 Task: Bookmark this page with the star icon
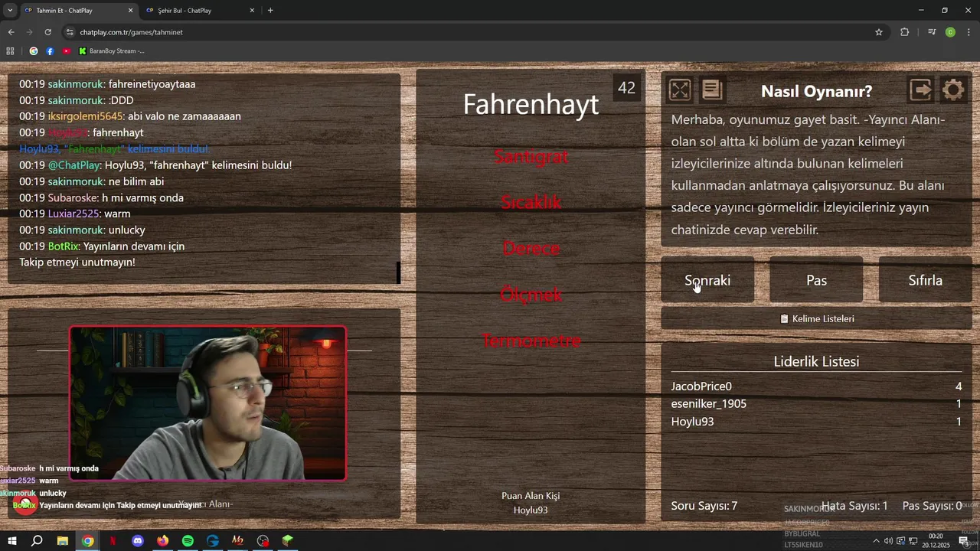(x=879, y=32)
